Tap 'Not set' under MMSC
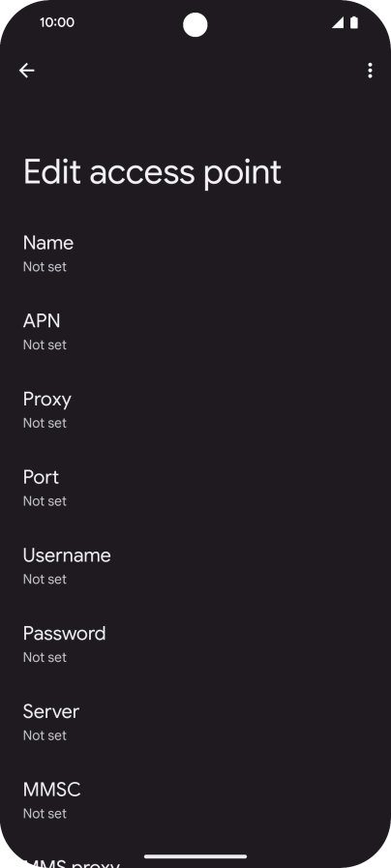This screenshot has height=868, width=391. point(45,813)
